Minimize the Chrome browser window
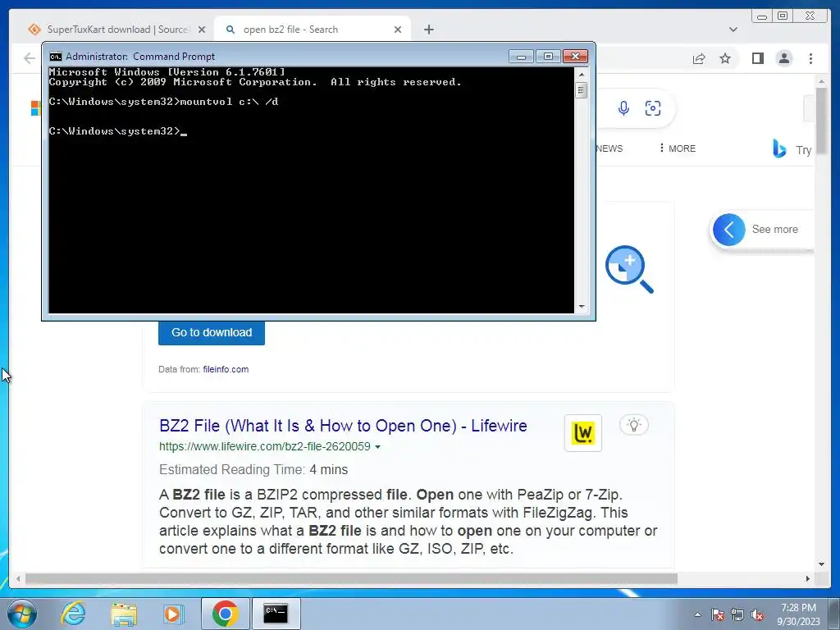The image size is (840, 630). click(762, 16)
